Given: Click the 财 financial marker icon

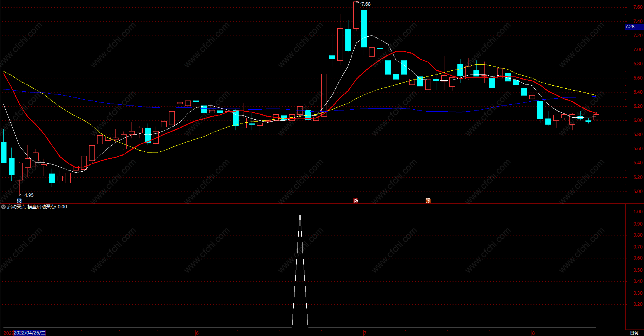Looking at the screenshot, I should click(x=19, y=201).
